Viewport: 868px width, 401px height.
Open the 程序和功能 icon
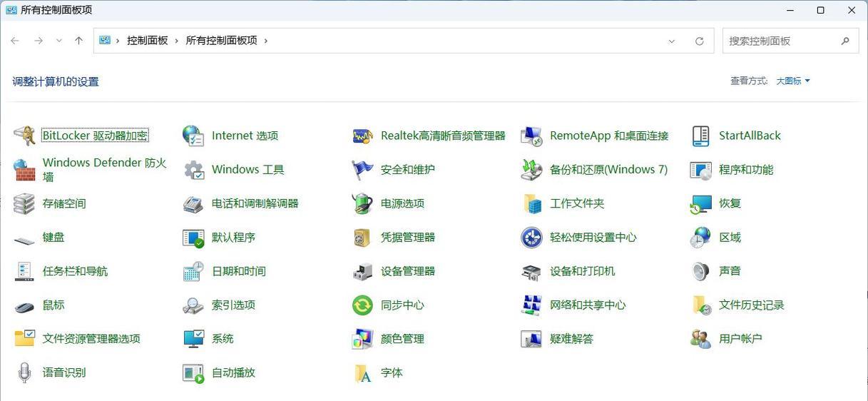tap(700, 170)
